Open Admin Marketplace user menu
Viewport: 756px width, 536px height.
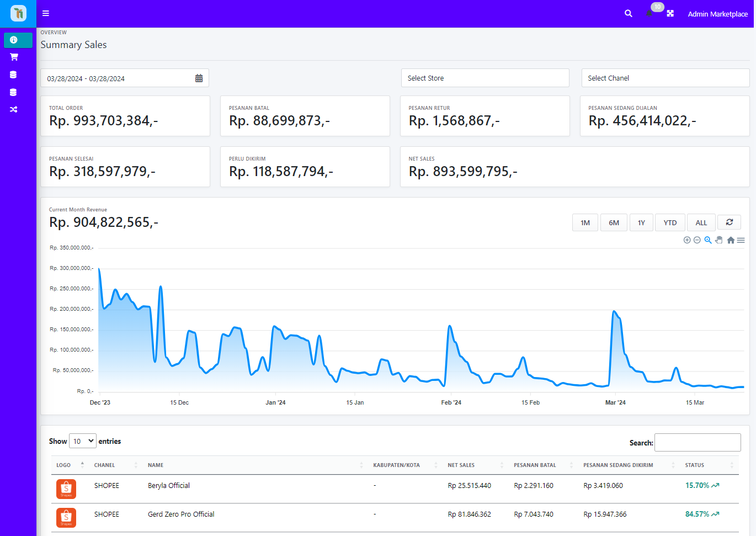(x=717, y=14)
